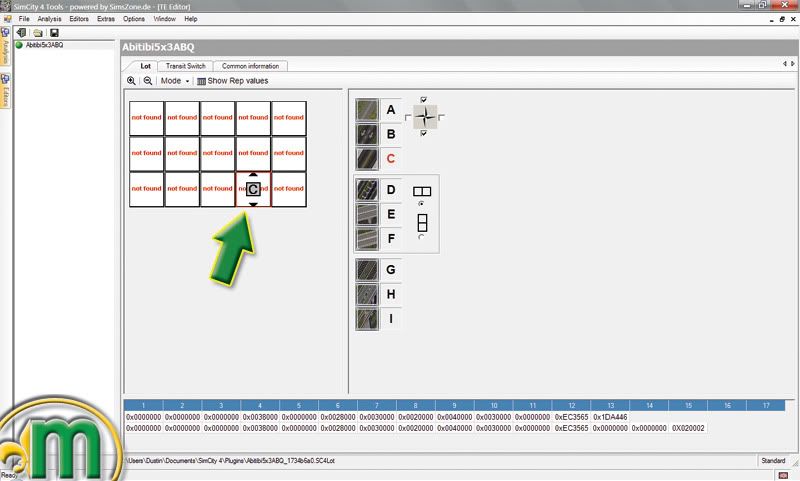
Task: Select transit tile thumbnail I
Action: [367, 319]
